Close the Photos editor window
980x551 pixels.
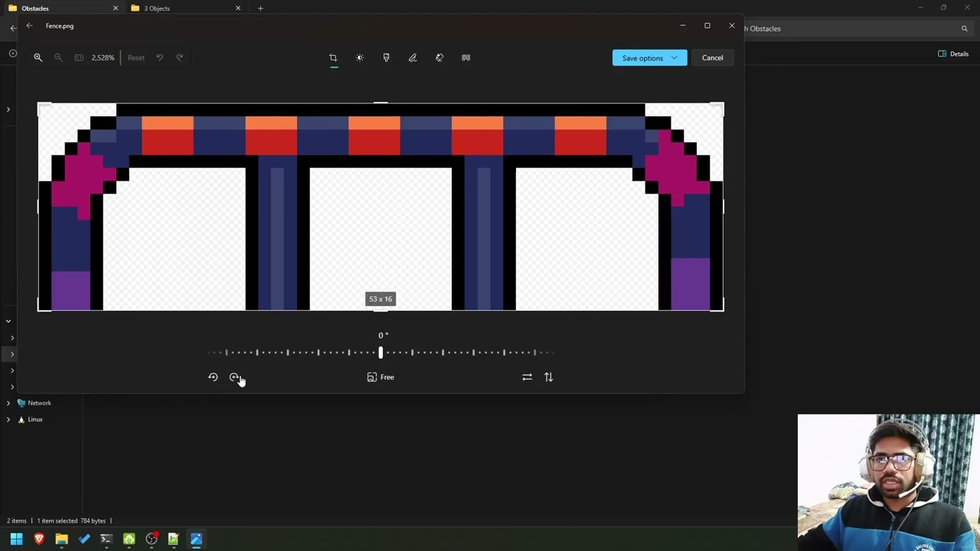coord(731,26)
